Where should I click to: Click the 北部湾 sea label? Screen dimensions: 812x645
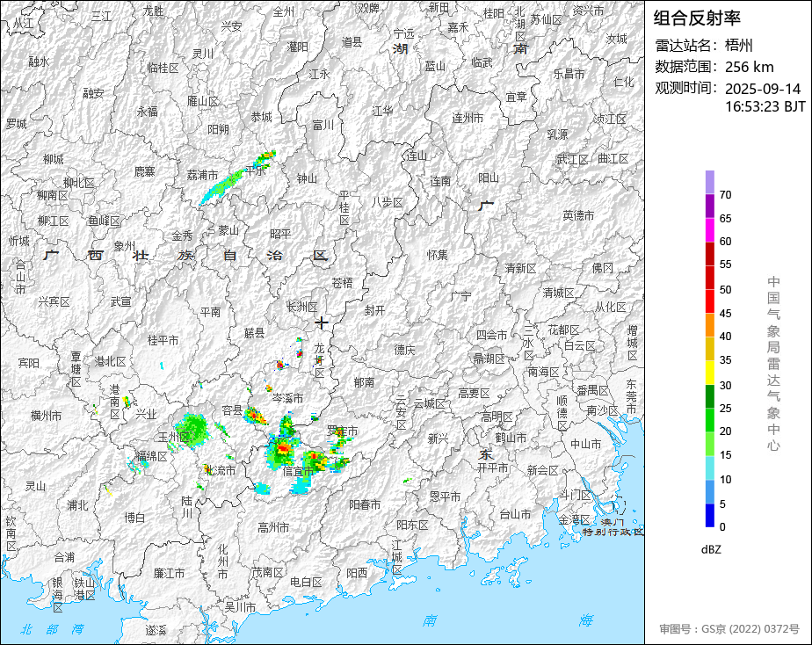[x=52, y=629]
